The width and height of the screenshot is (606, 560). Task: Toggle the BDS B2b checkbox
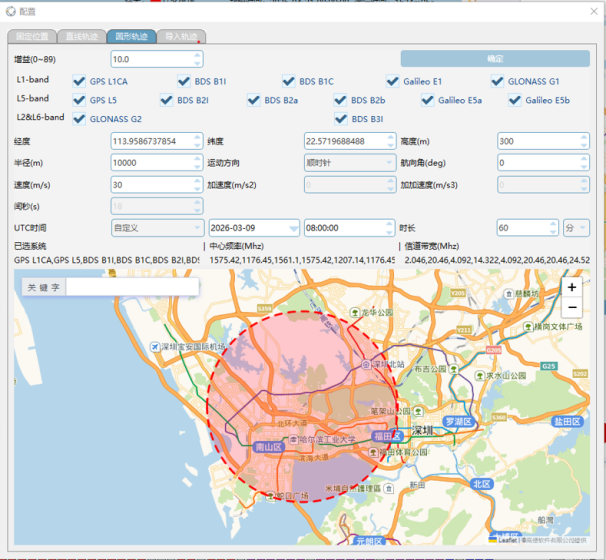click(x=340, y=100)
